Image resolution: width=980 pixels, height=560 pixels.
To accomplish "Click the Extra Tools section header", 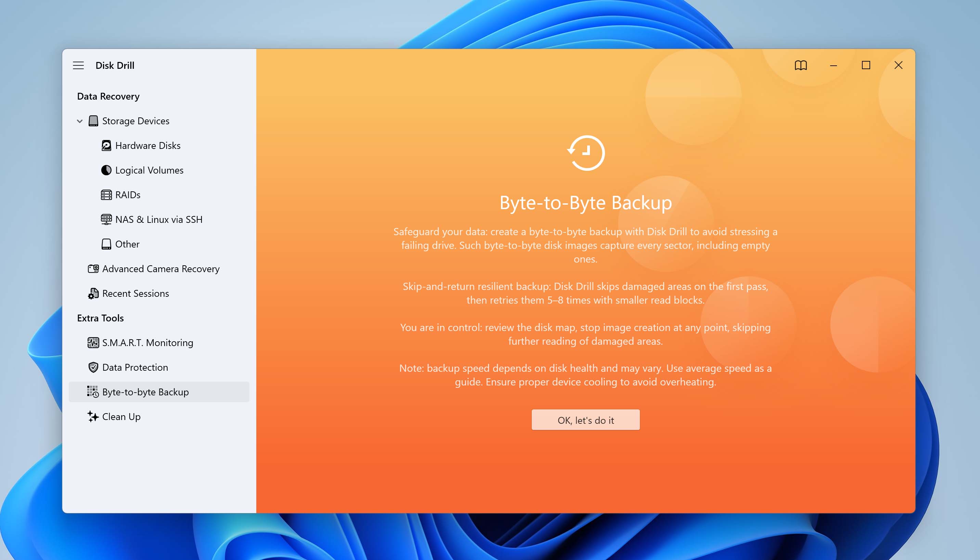I will (x=100, y=318).
